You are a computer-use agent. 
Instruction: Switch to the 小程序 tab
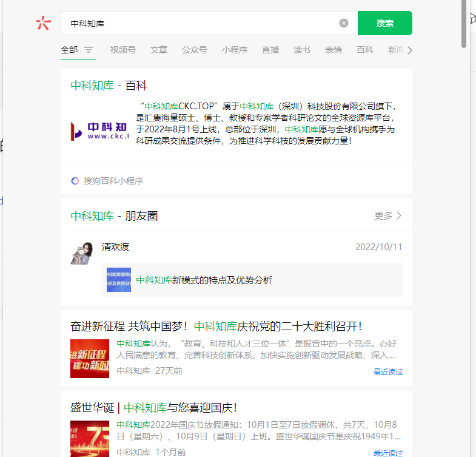(x=235, y=50)
